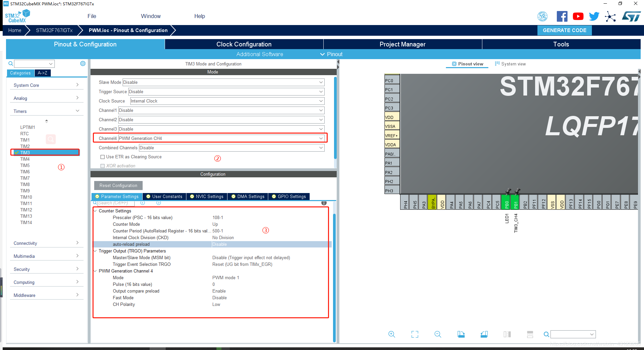This screenshot has width=644, height=350.
Task: Click the parameter info icon
Action: 324,203
